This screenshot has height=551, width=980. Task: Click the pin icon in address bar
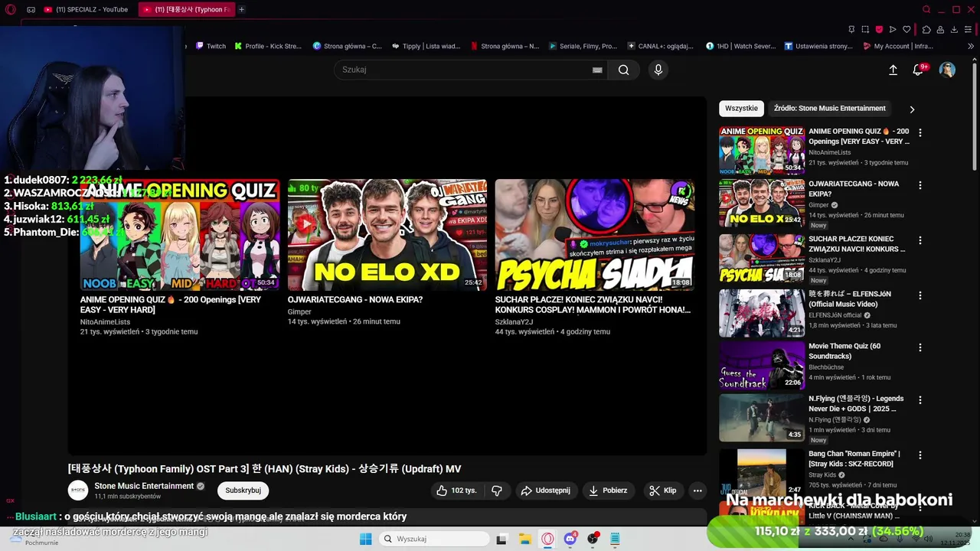(x=851, y=29)
